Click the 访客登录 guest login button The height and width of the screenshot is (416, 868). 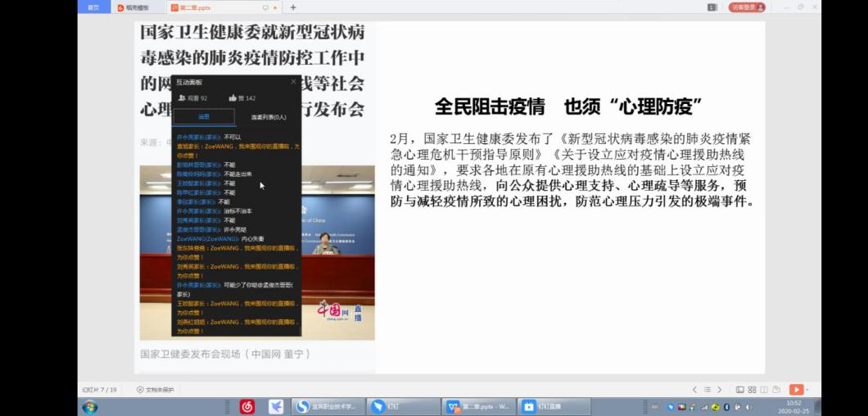point(746,7)
